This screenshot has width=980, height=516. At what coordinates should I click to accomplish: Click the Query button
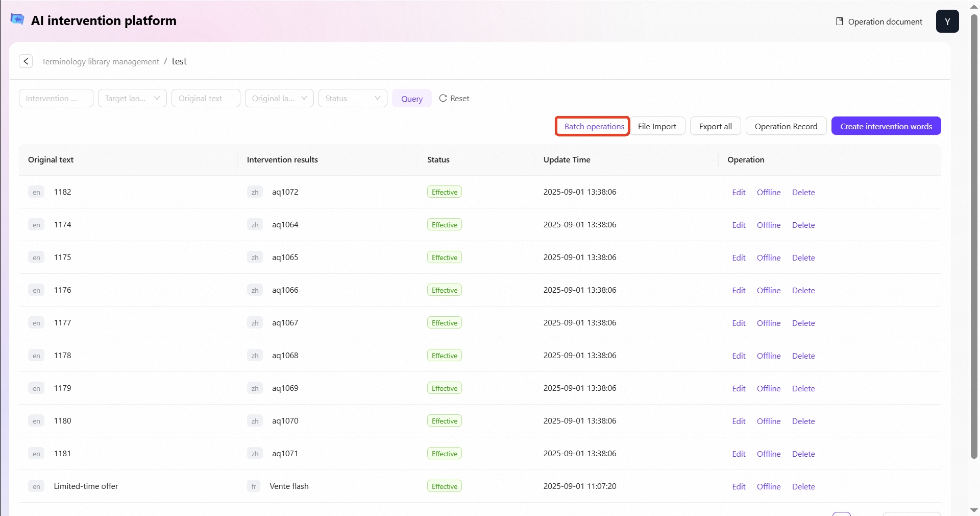[x=411, y=99]
